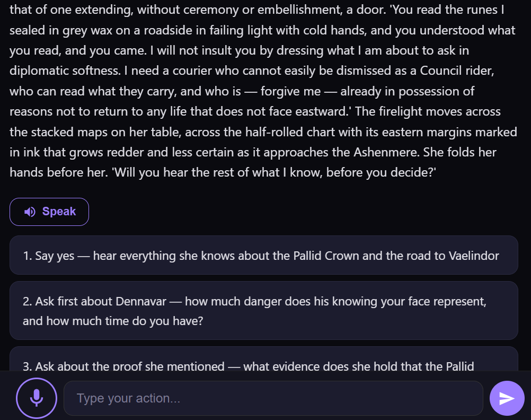Choose option 2: Ask about Dennavar

(263, 311)
